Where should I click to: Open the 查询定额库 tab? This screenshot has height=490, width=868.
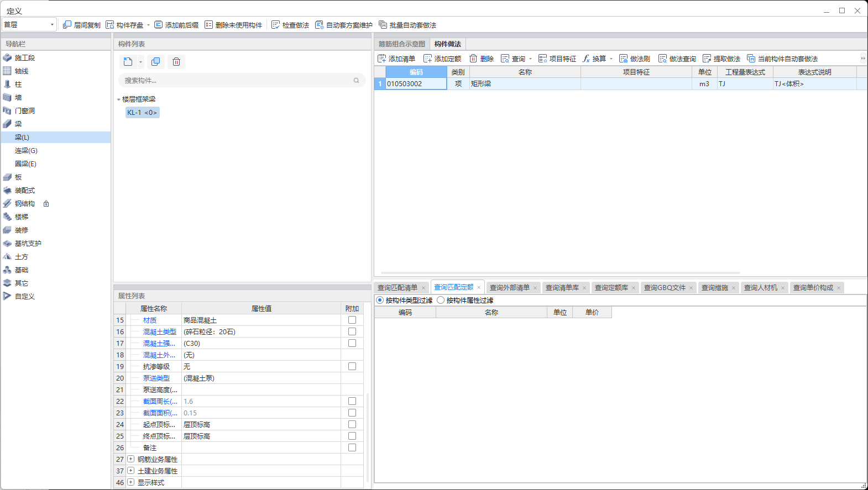[x=611, y=287]
